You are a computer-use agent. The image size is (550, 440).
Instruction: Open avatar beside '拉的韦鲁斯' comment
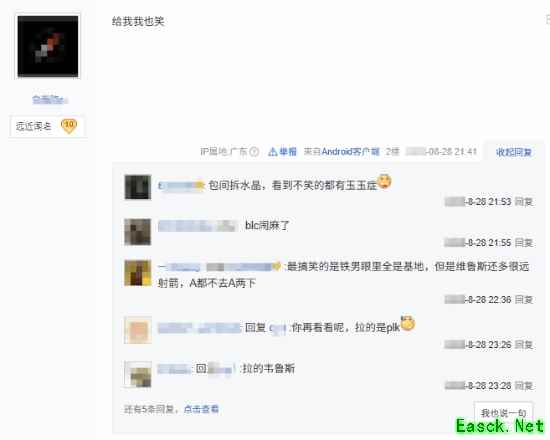(x=138, y=374)
